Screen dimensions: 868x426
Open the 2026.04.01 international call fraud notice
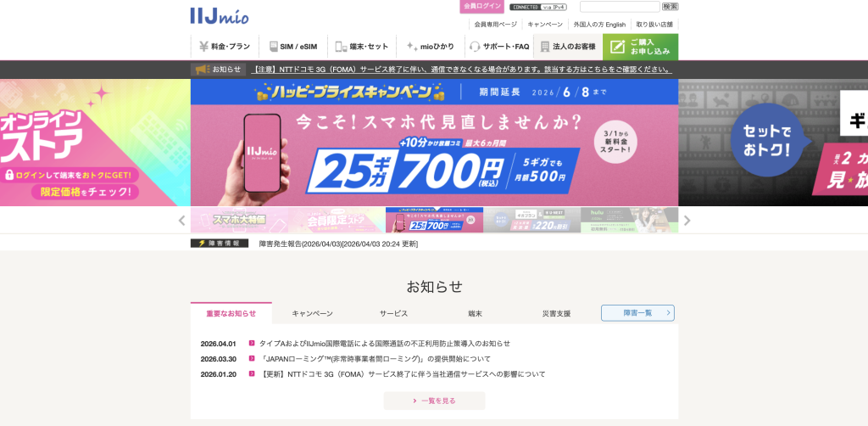click(385, 344)
